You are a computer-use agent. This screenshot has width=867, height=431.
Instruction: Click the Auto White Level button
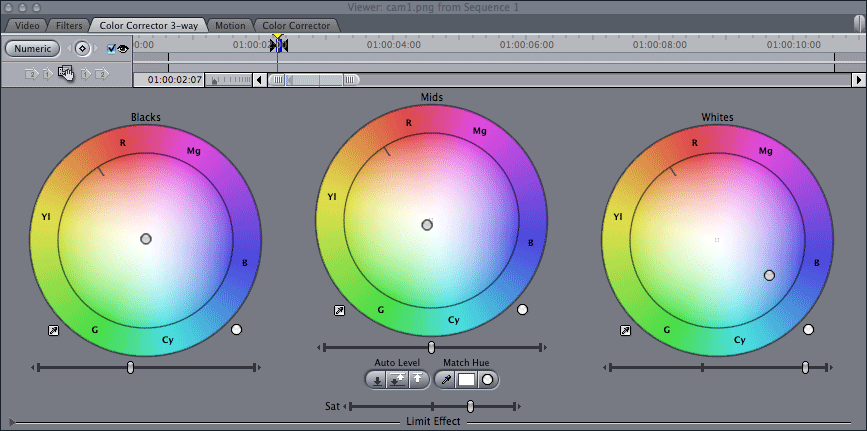coord(418,380)
